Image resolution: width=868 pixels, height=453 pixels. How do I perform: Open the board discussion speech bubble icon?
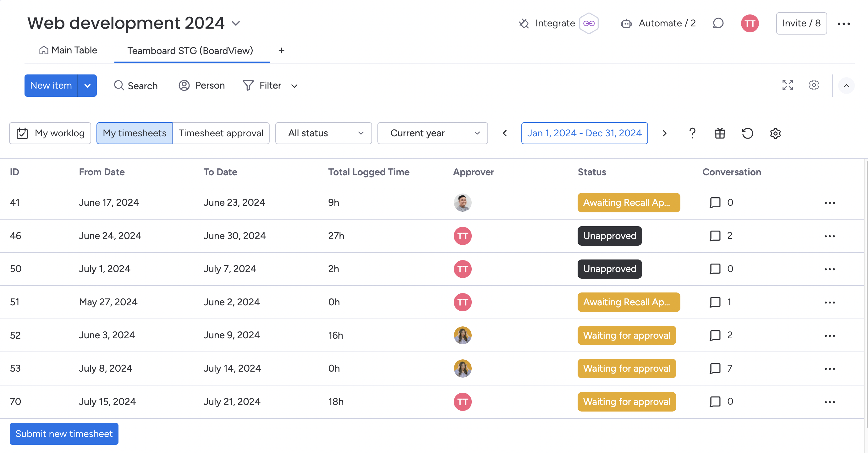tap(718, 23)
